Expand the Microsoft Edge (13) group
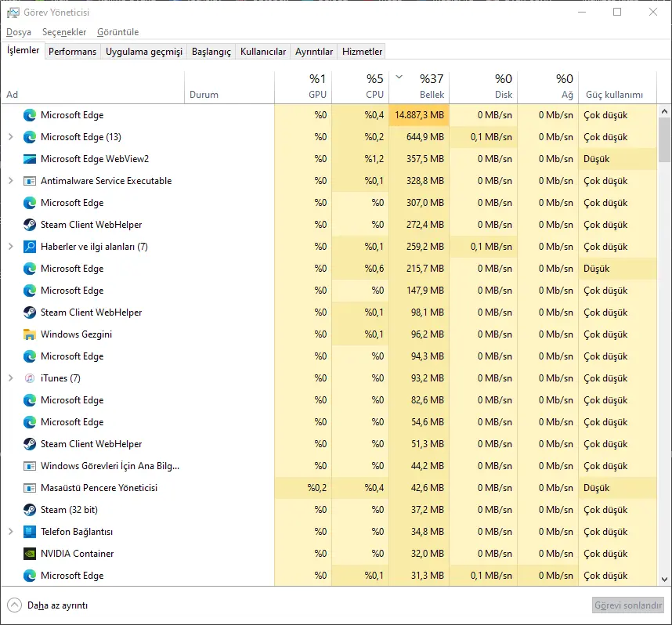 pyautogui.click(x=11, y=137)
